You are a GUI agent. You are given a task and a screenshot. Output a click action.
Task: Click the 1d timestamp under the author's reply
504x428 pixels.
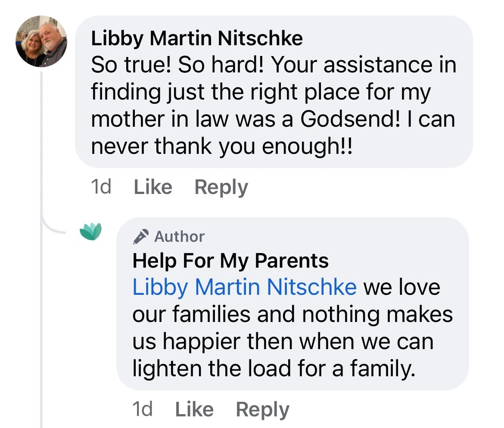[x=143, y=409]
